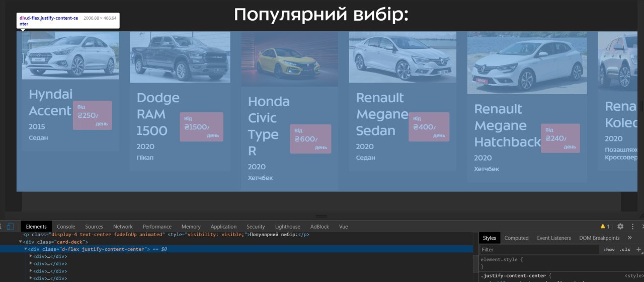Click the Dodge RAM 1500 truck photo
644x282 pixels.
point(180,57)
